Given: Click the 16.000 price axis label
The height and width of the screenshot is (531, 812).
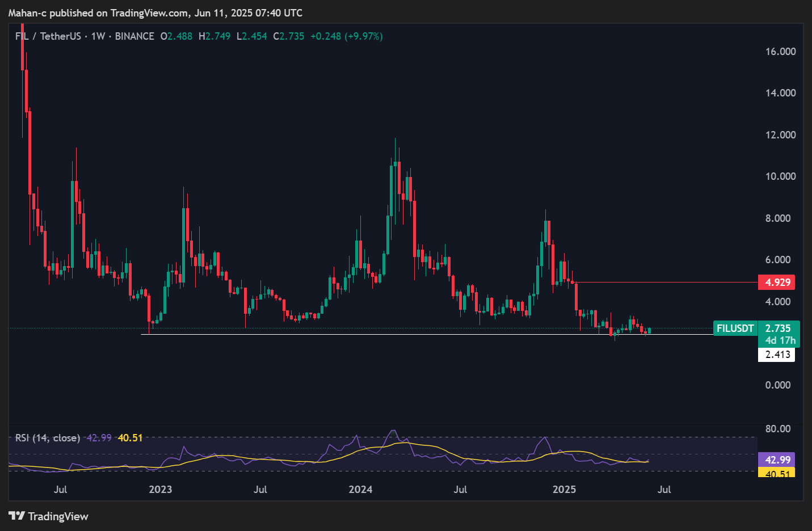Looking at the screenshot, I should pos(780,52).
